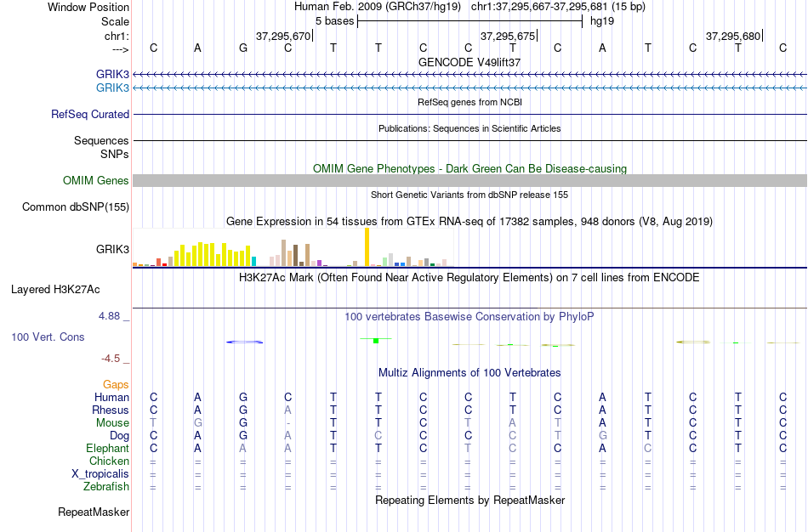Open the RefSeq Curated track label
The image size is (808, 532).
click(89, 115)
